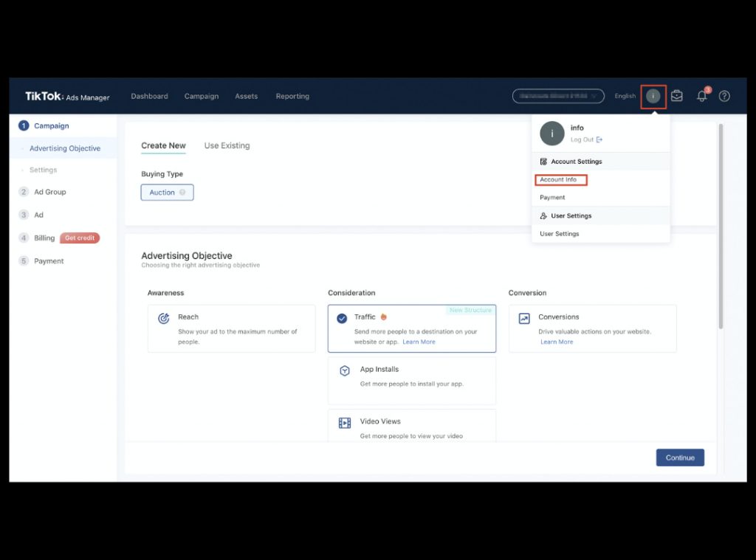Viewport: 756px width, 560px height.
Task: Switch to the Create New tab
Action: click(163, 145)
